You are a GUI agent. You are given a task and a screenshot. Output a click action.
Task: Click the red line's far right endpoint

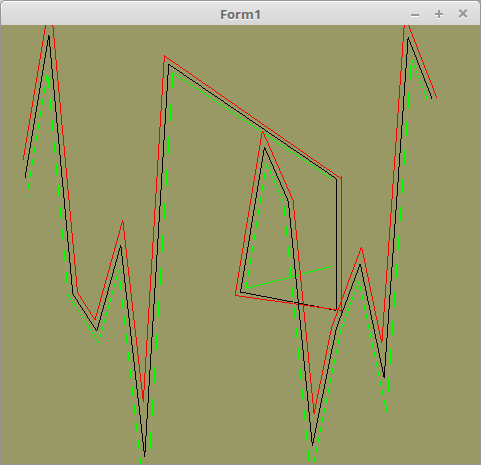pos(436,97)
